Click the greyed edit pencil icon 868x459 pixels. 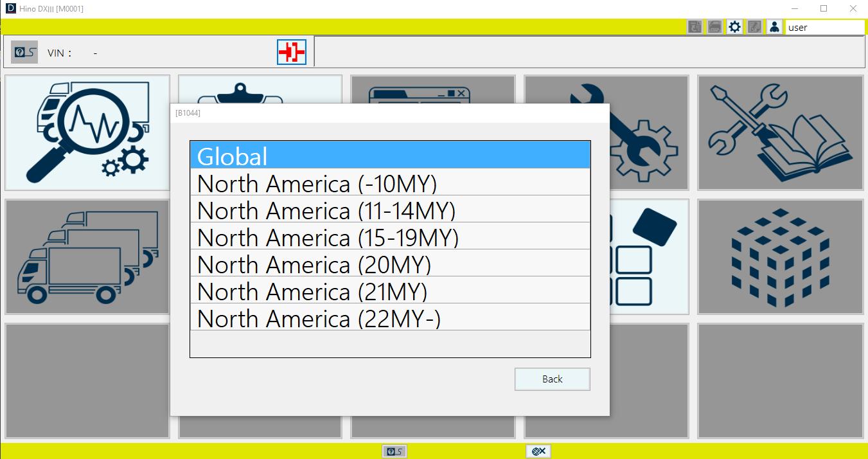754,27
